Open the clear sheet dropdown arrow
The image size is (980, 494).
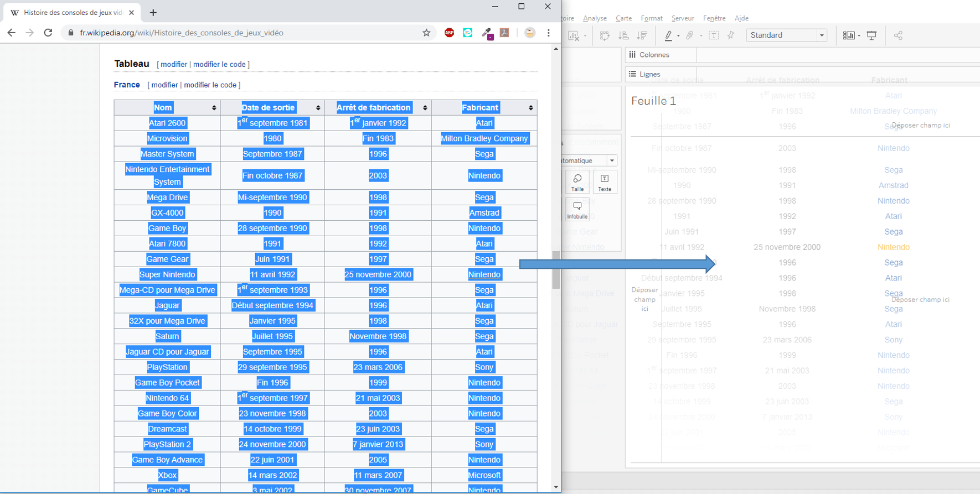(585, 36)
